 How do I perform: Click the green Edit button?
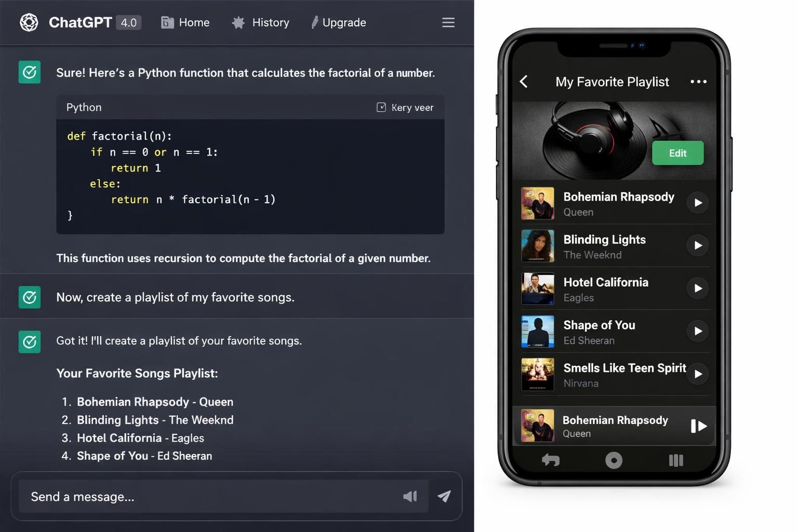(678, 153)
